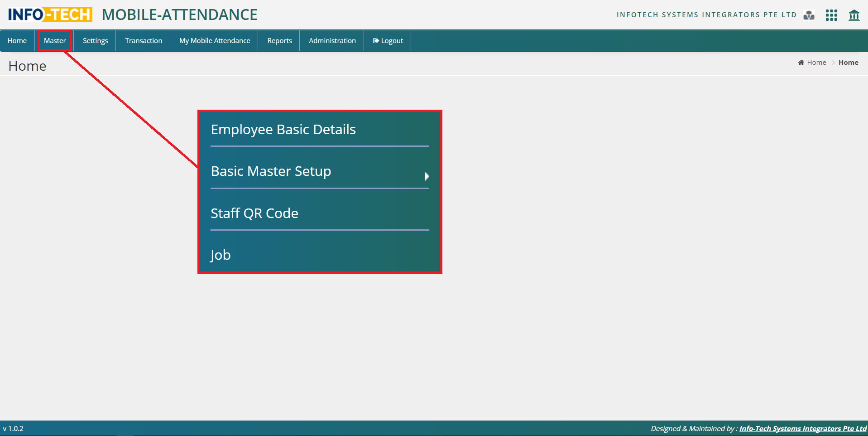The width and height of the screenshot is (868, 436).
Task: Click the INFO-TECH logo
Action: (50, 15)
